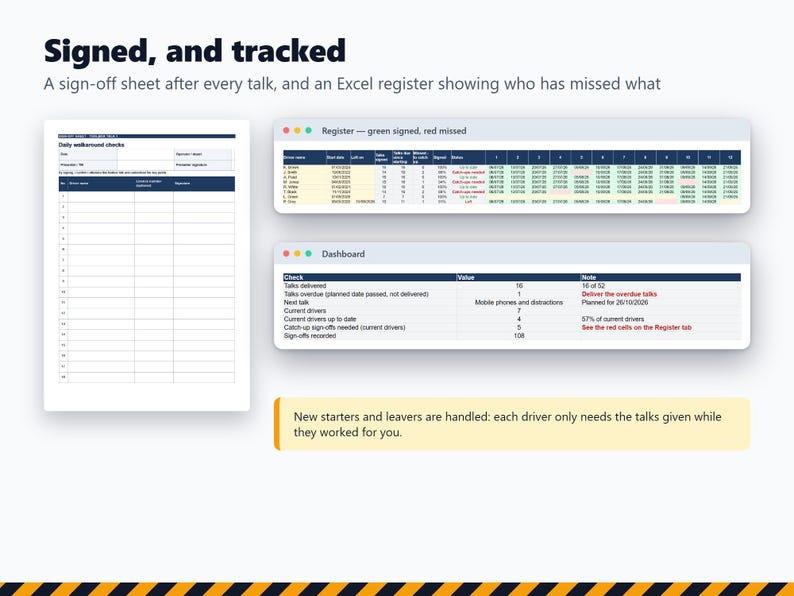Viewport: 794px width, 596px height.
Task: Click the '108' sign-offs value
Action: coord(519,336)
